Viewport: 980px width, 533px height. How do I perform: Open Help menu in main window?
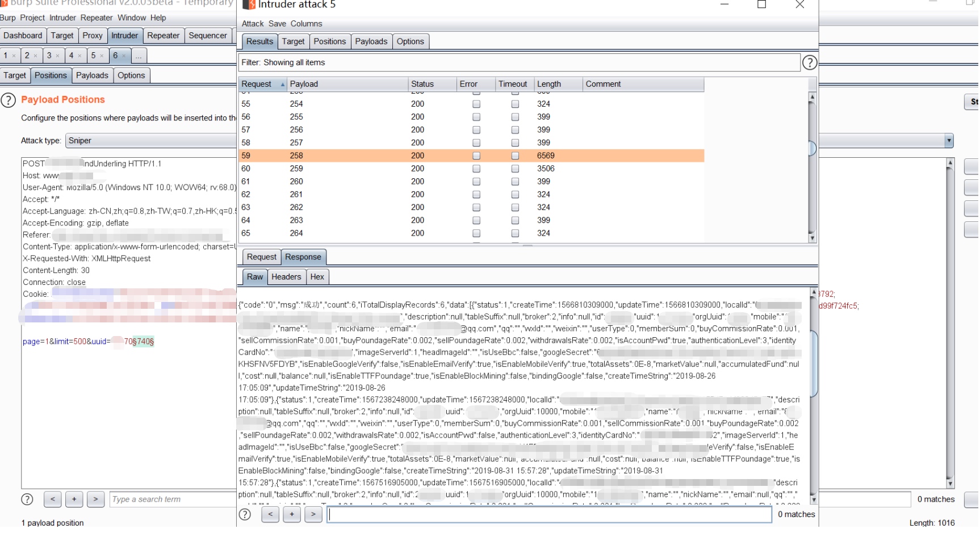[x=158, y=18]
